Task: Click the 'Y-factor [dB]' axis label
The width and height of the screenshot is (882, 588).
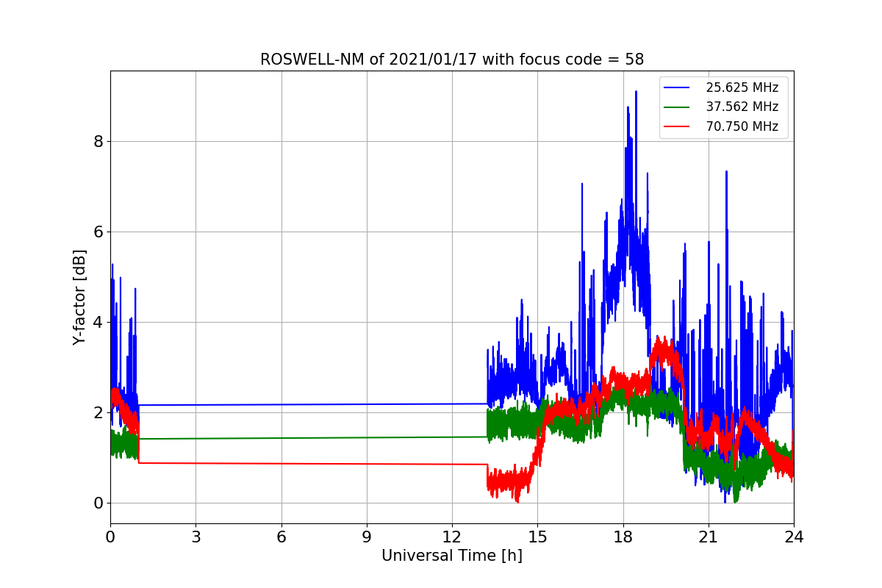Action: click(x=80, y=297)
